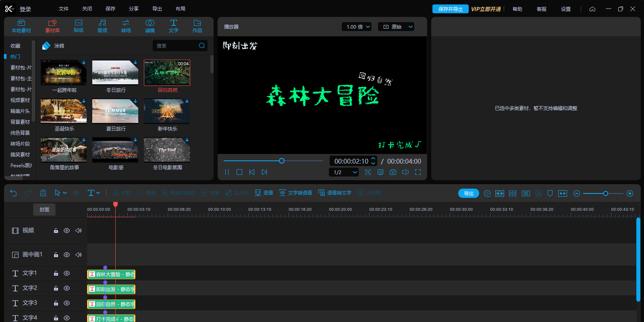This screenshot has width=644, height=322.
Task: Increase the current timecode with stepper
Action: tap(373, 158)
